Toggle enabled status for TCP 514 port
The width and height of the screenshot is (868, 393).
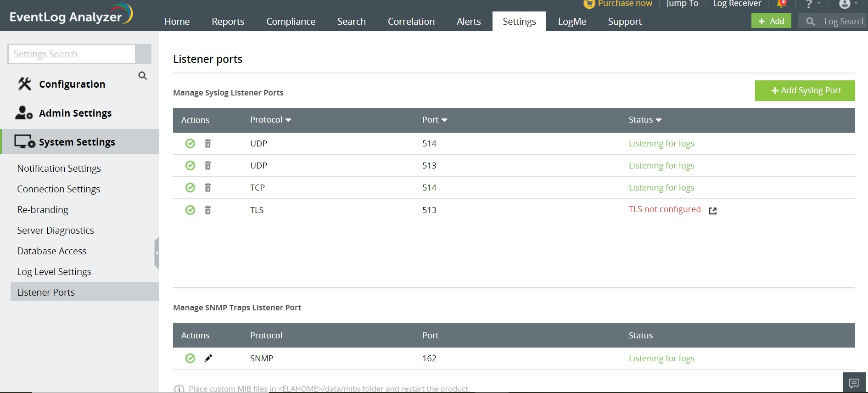point(190,188)
